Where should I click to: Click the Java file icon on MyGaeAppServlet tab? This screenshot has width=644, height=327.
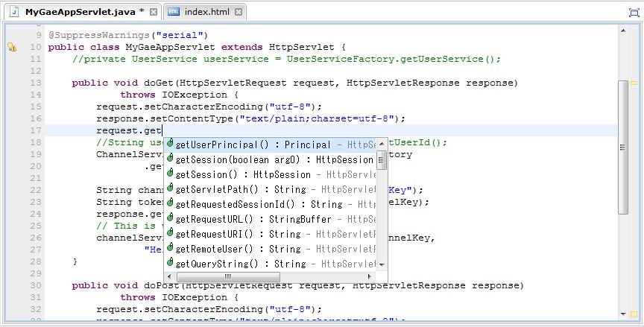tap(15, 12)
